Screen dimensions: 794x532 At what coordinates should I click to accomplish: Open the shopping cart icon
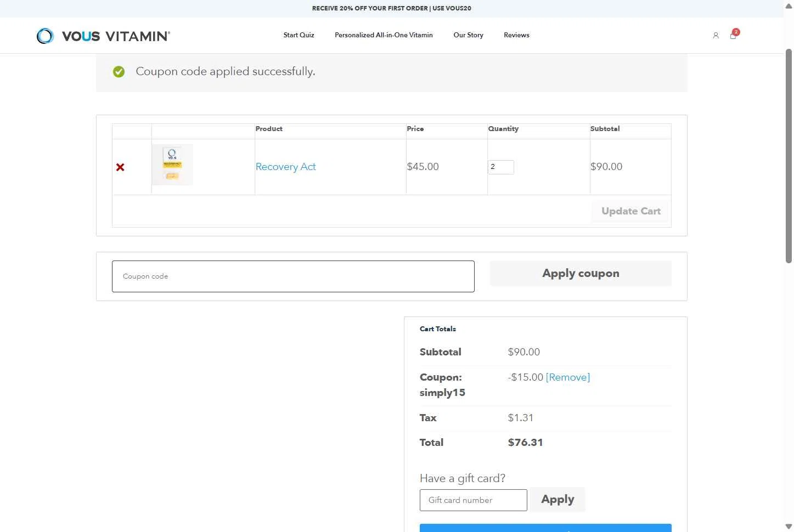(x=733, y=35)
